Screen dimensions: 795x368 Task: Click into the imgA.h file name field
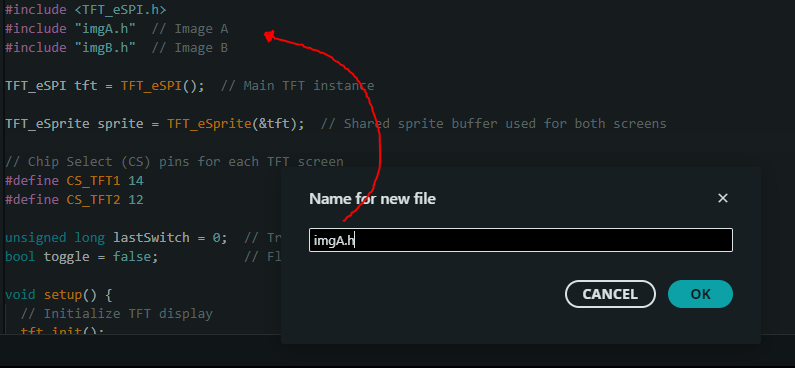tap(521, 240)
